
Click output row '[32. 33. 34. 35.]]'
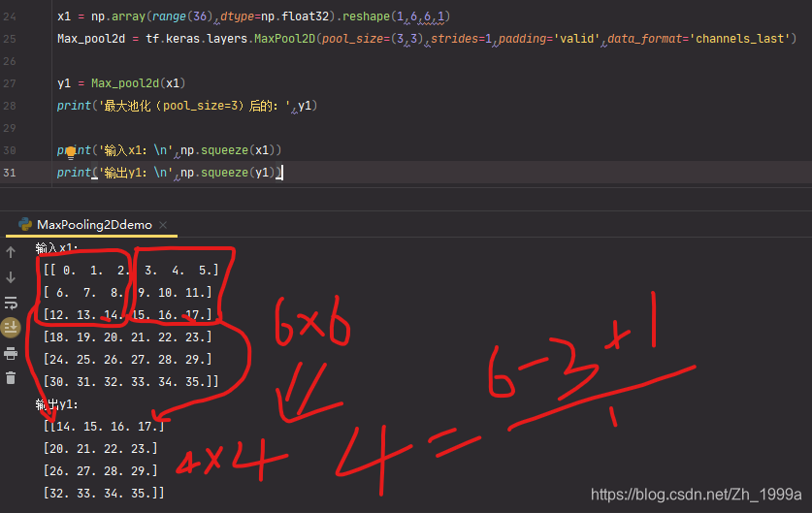(x=104, y=493)
